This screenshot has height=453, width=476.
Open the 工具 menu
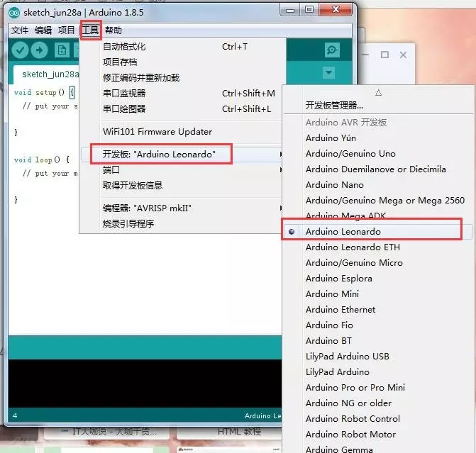[x=91, y=30]
